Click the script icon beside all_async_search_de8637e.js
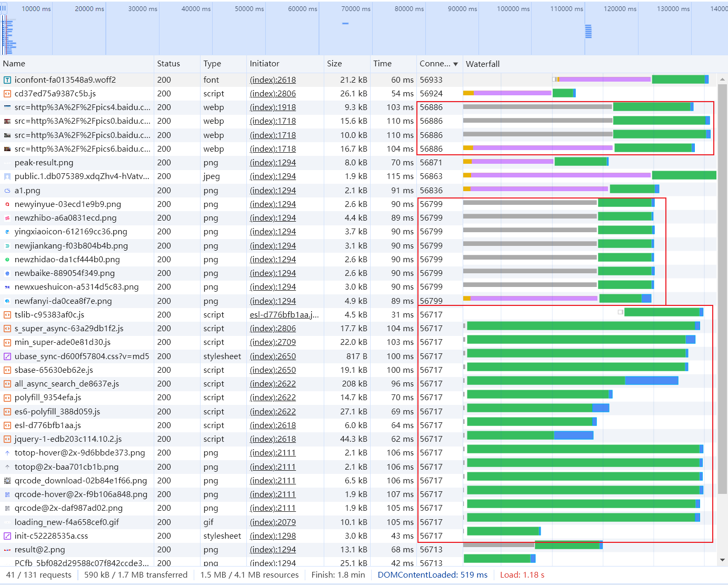Image resolution: width=728 pixels, height=585 pixels. click(7, 384)
